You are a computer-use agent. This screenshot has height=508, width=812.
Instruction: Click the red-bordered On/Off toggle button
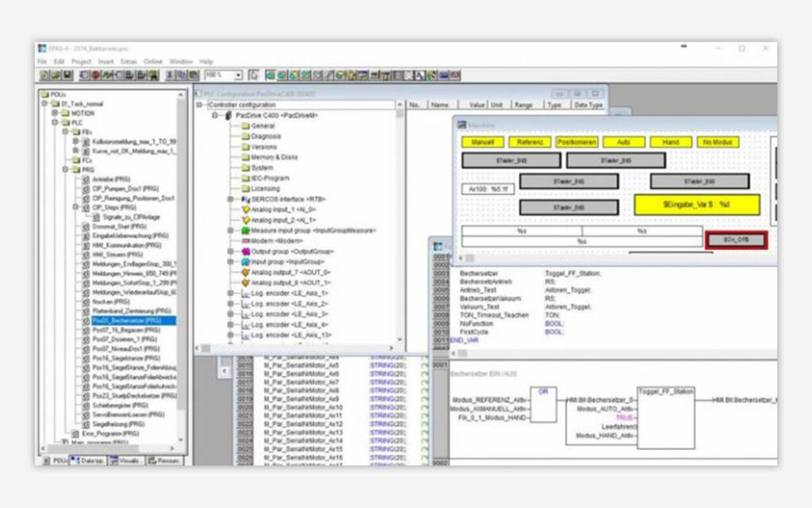click(736, 240)
